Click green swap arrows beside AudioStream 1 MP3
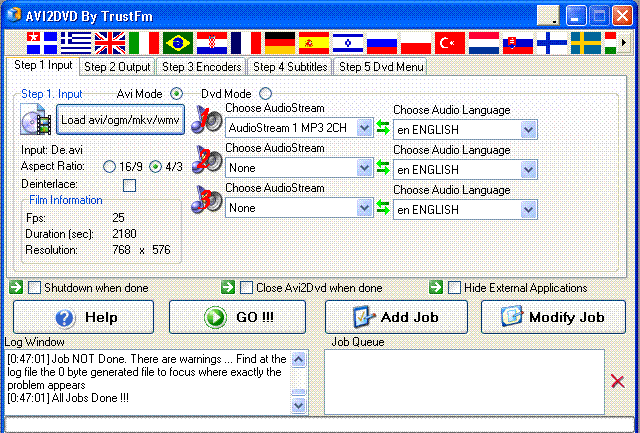This screenshot has height=433, width=640. click(x=383, y=127)
